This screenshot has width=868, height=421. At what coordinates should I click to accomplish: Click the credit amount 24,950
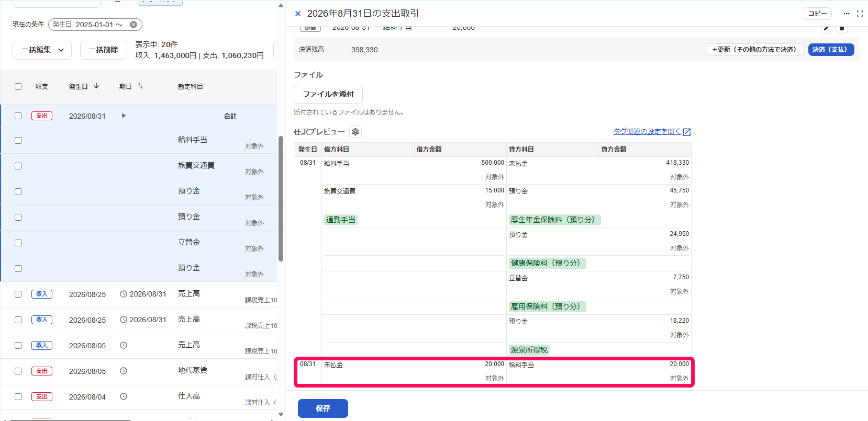(680, 234)
